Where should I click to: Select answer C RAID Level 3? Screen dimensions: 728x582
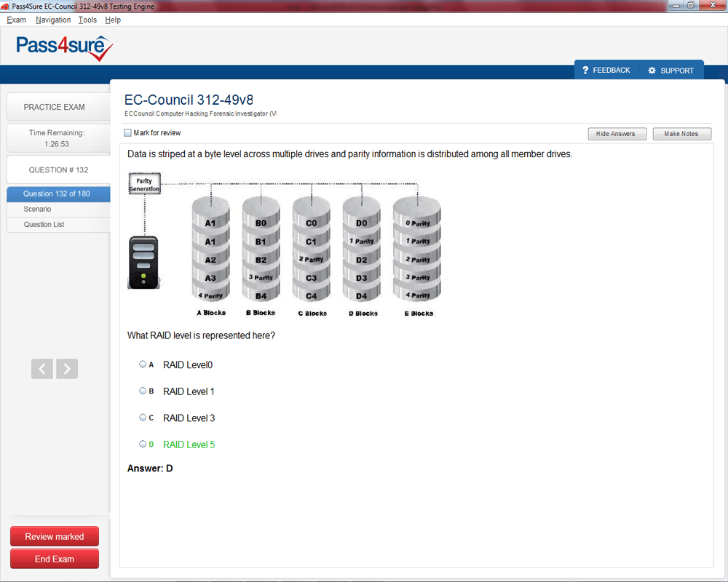(143, 418)
